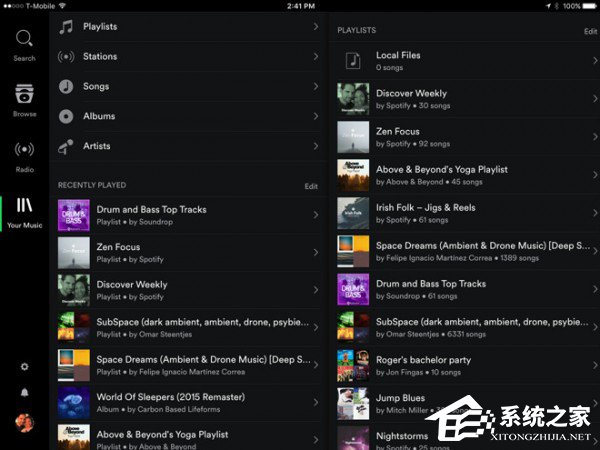
Task: Expand chevron beside World Of Sleepers
Action: point(316,403)
